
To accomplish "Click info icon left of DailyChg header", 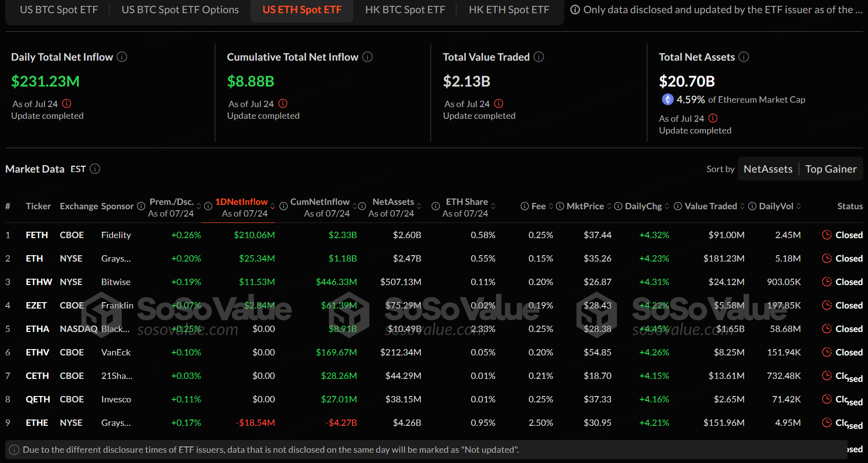I will [618, 206].
